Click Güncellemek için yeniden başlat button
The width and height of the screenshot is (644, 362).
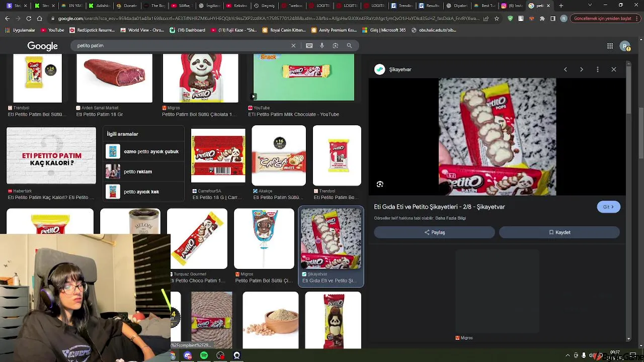click(603, 19)
